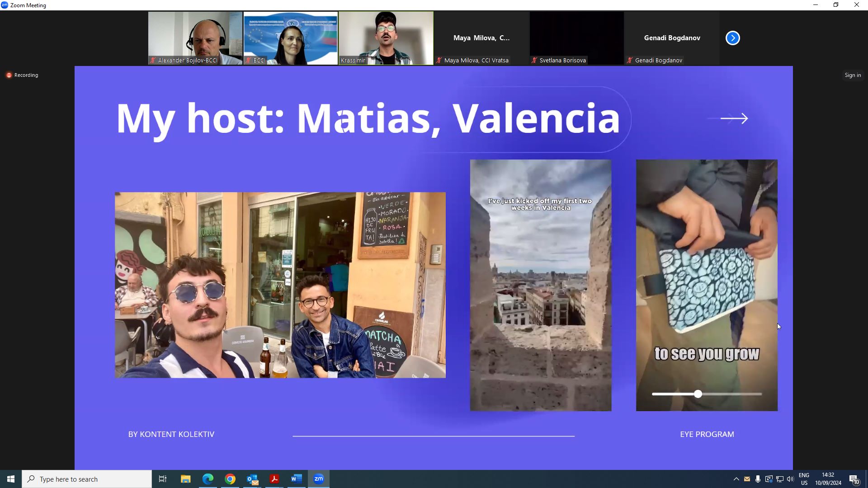
Task: Expand hidden system tray icons
Action: tap(736, 479)
